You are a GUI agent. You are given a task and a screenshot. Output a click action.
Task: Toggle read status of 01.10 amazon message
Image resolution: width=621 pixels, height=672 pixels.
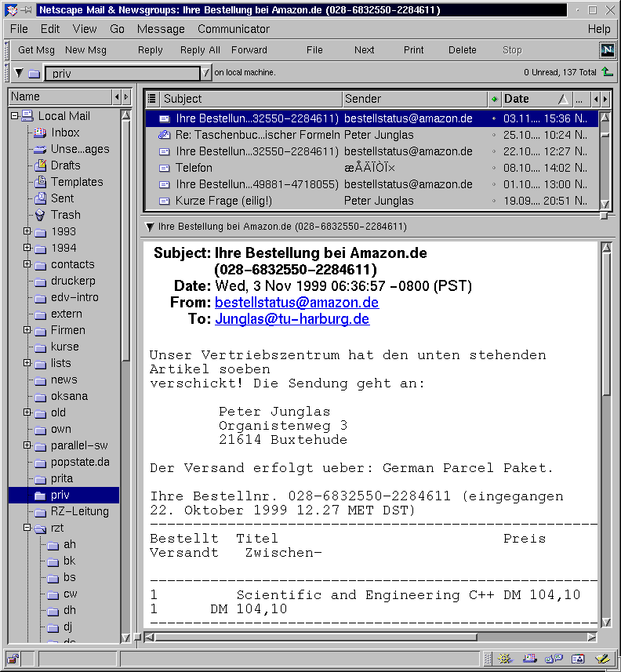[x=494, y=185]
